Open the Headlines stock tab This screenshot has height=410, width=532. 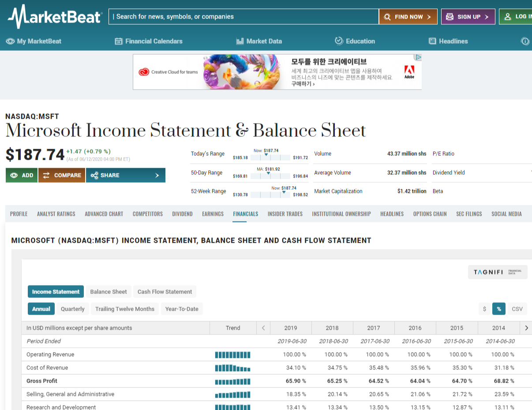click(x=392, y=214)
